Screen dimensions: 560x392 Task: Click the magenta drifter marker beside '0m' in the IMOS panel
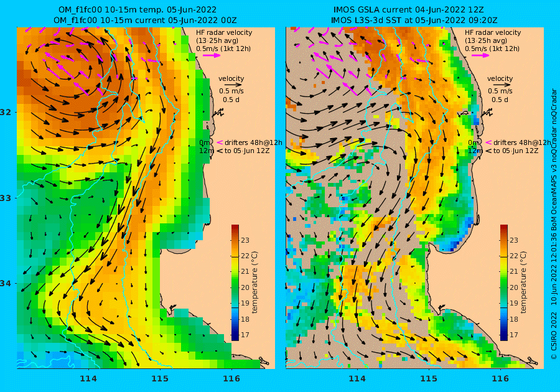pos(488,142)
